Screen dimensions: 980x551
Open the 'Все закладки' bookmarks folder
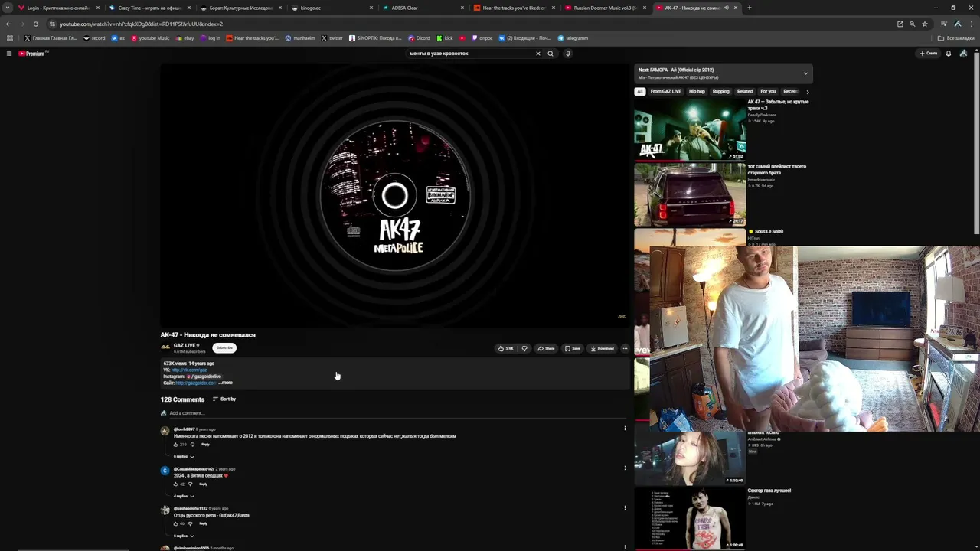click(956, 38)
